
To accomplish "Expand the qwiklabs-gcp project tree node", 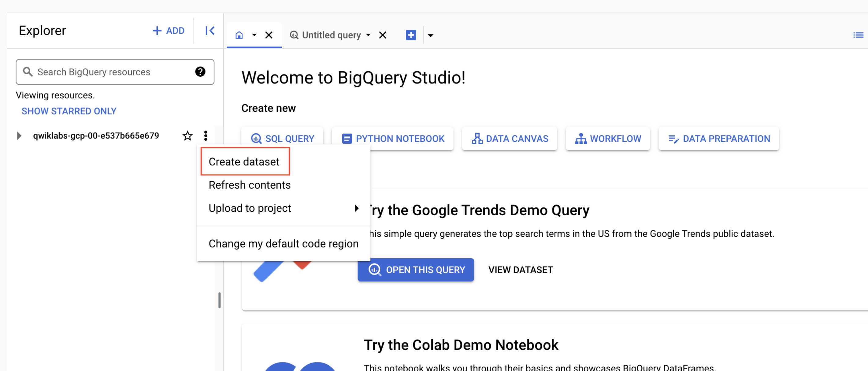I will pyautogui.click(x=19, y=136).
